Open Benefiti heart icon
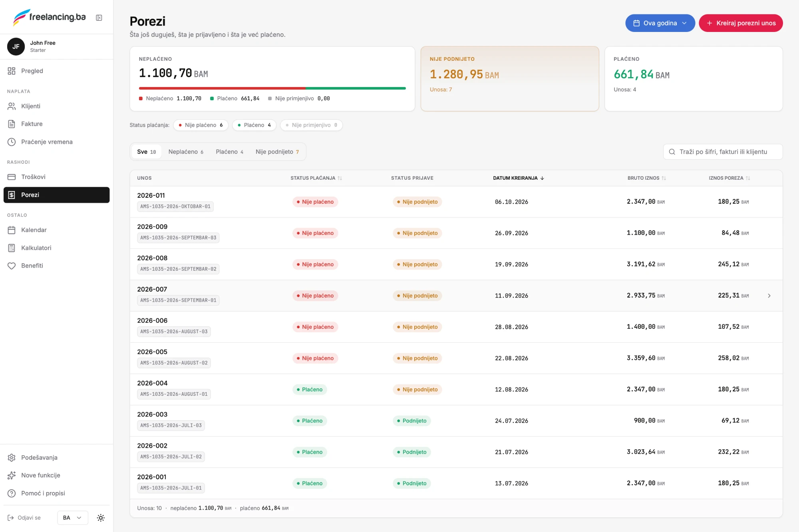The height and width of the screenshot is (532, 799). coord(12,266)
